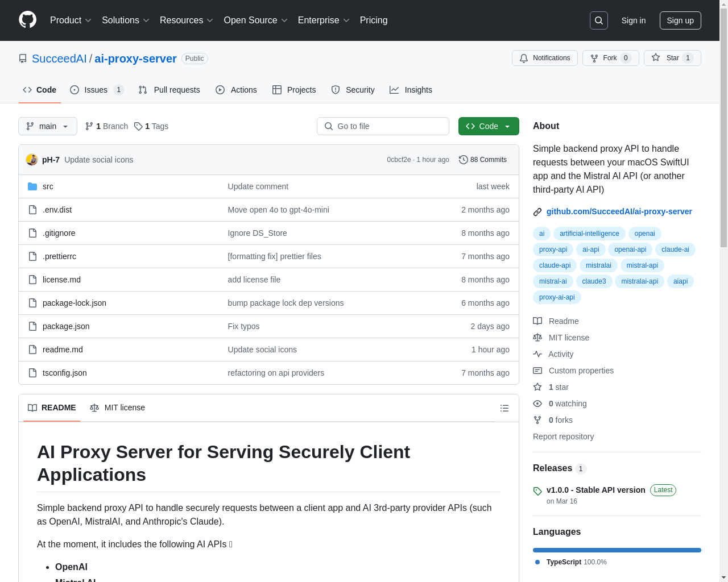Viewport: 728px width, 582px height.
Task: Open 'Update social icons' commit message in header
Action: pos(98,160)
